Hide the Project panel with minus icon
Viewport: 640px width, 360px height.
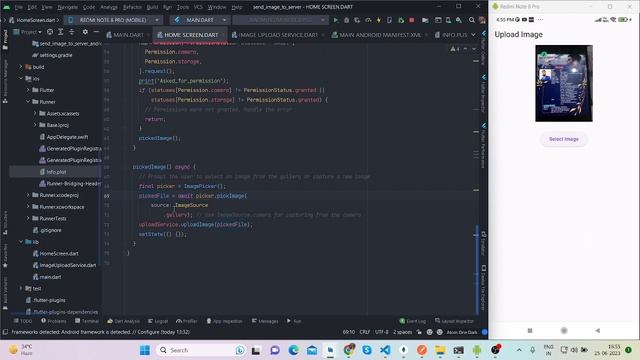coord(96,31)
